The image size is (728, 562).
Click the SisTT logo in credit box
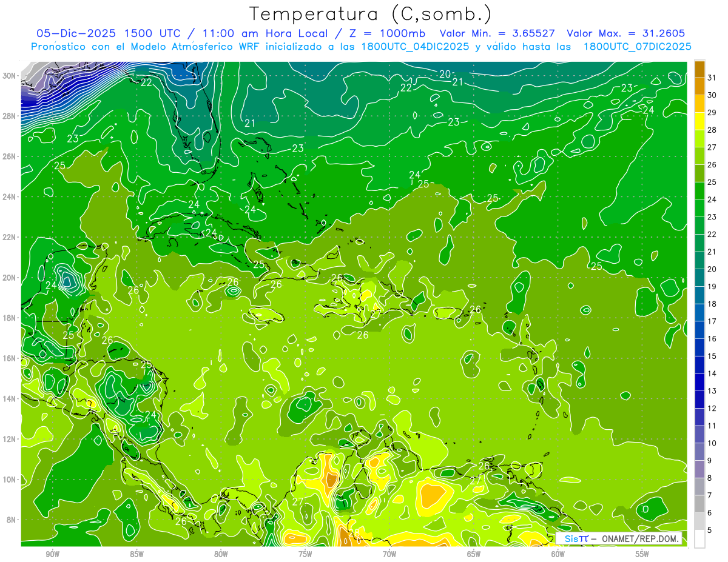pos(576,539)
